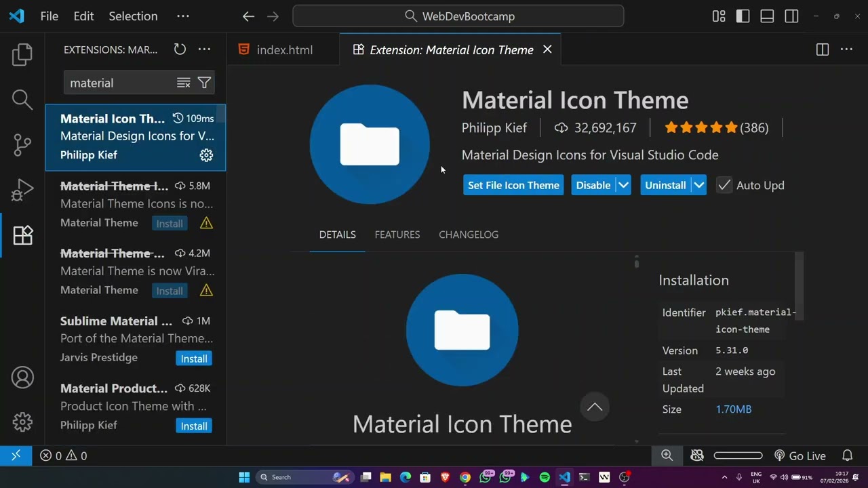Toggle Auto Update checkbox

[724, 185]
